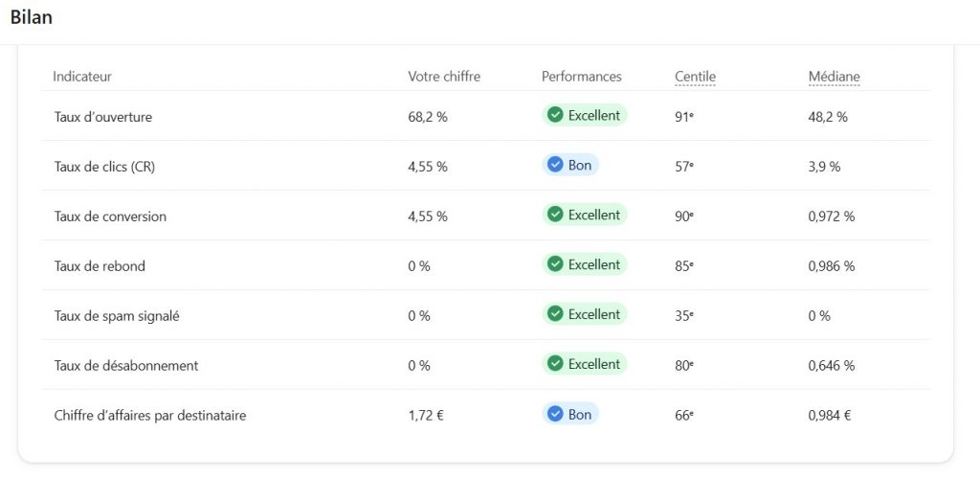Click the Taux de clics (CR) label
Screen dimensions: 980x479
[x=104, y=167]
